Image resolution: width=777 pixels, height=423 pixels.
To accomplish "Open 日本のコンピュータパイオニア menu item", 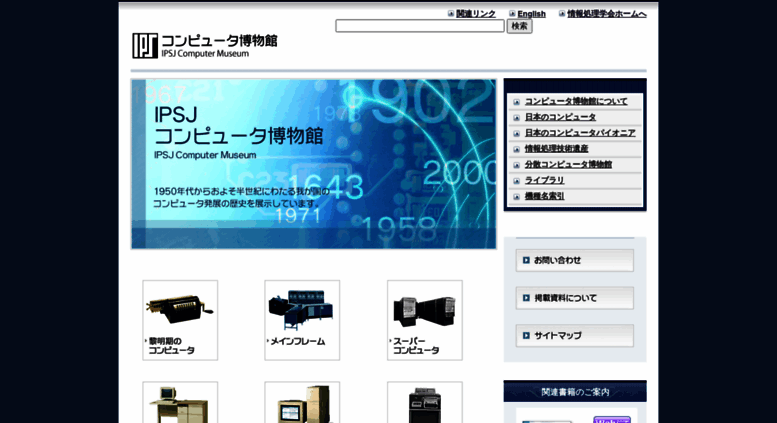I will click(580, 133).
